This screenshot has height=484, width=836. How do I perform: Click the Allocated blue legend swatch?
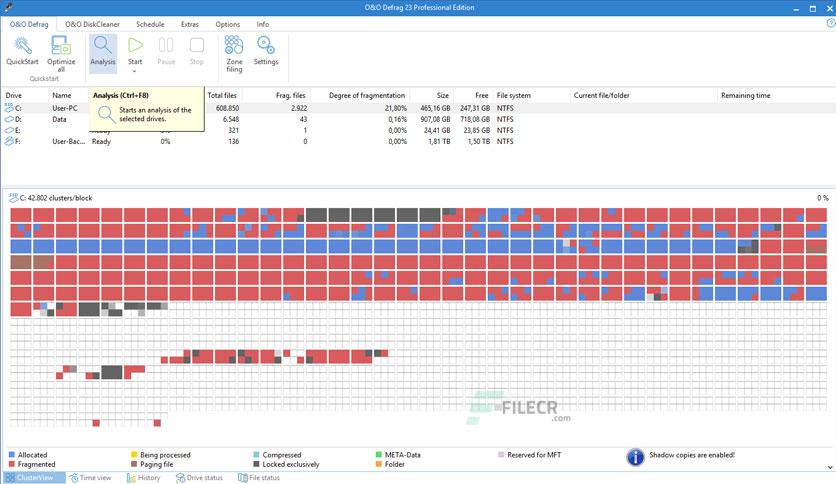(12, 455)
